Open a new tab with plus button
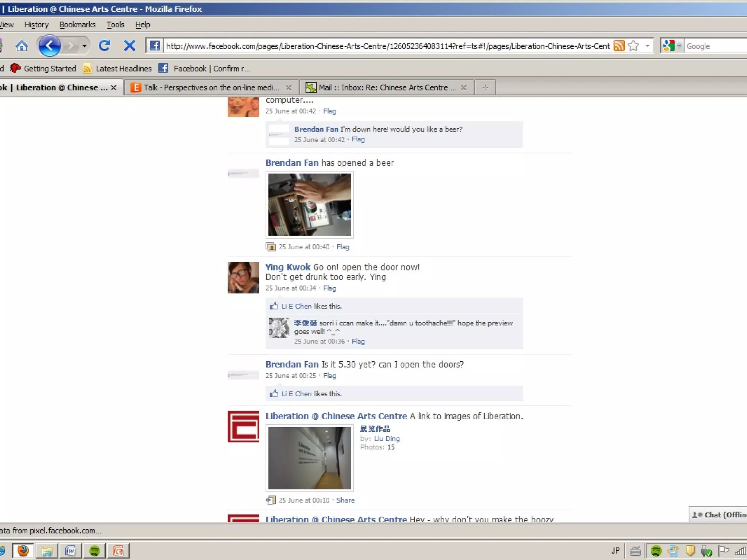This screenshot has width=747, height=560. [x=485, y=87]
